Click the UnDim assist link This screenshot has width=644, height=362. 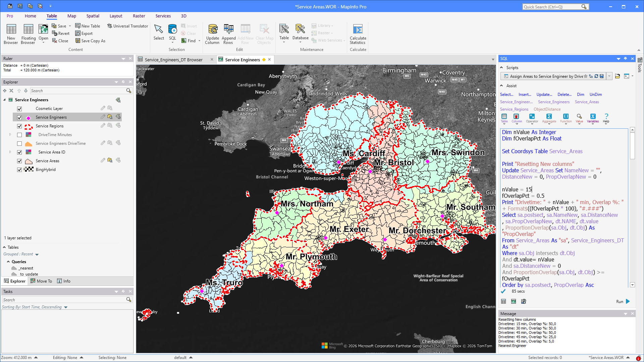(596, 95)
